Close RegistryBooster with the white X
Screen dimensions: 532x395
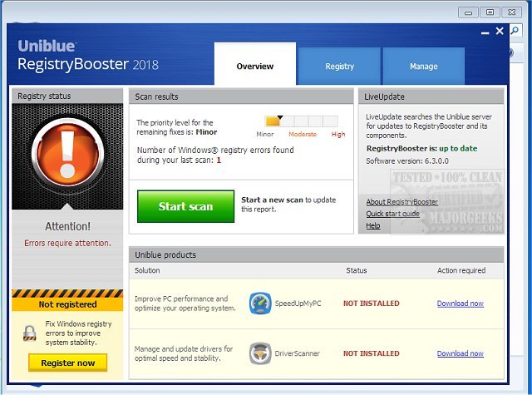[x=500, y=32]
